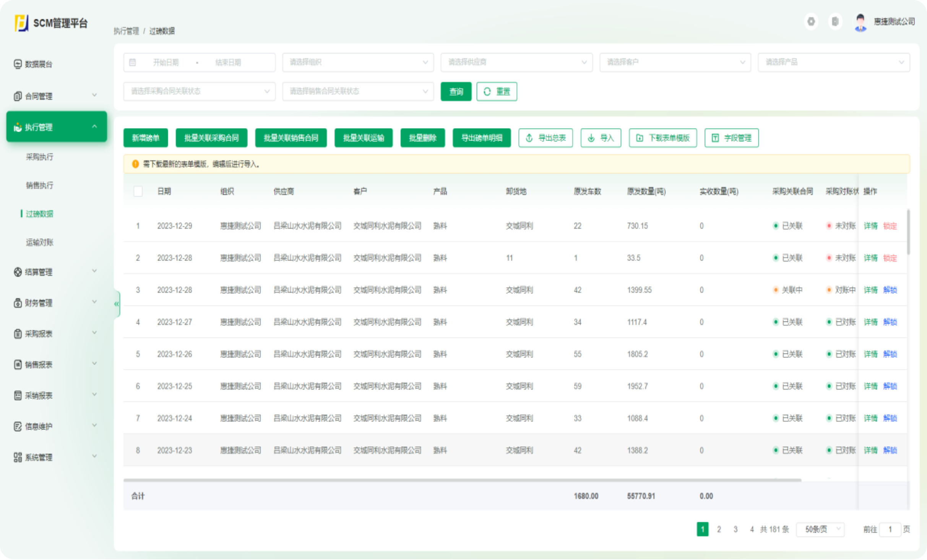
Task: Open the settings gear icon in header
Action: coord(811,21)
